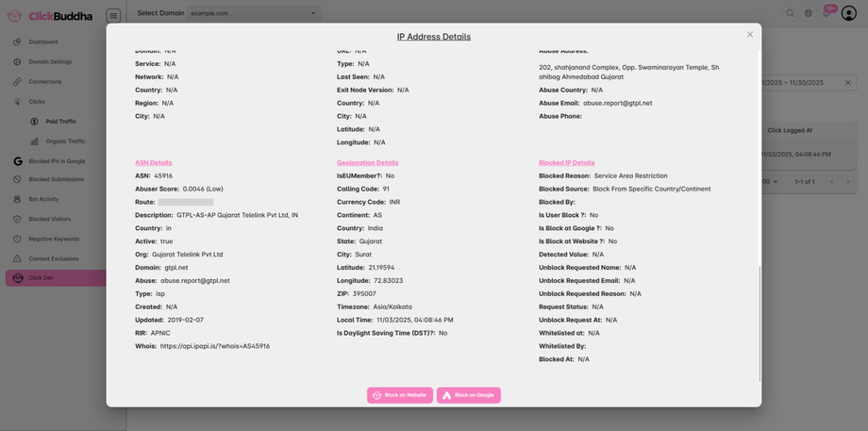
Task: Open Negative Keywords in sidebar
Action: [x=55, y=239]
